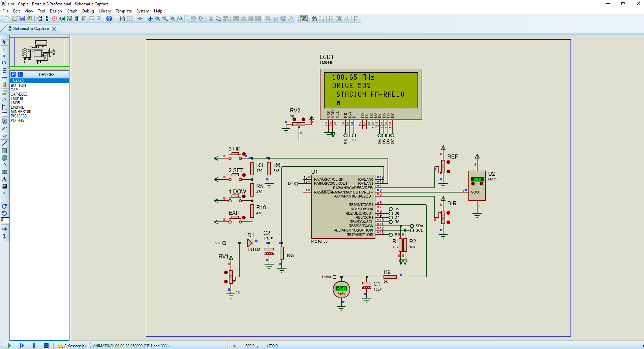The width and height of the screenshot is (644, 349).
Task: Click the blue Help question mark icon
Action: (x=109, y=19)
